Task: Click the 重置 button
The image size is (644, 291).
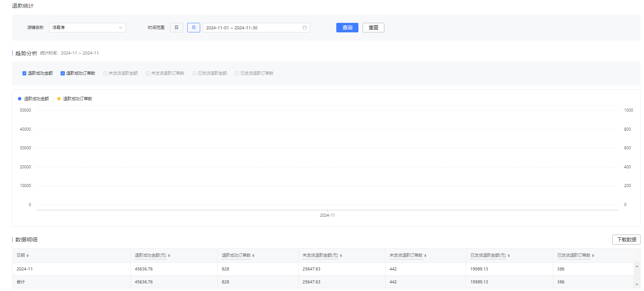Action: 373,28
